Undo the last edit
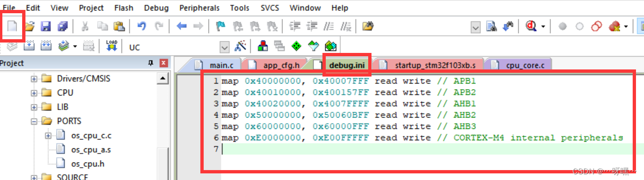Viewport: 644px width, 180px height. [141, 26]
